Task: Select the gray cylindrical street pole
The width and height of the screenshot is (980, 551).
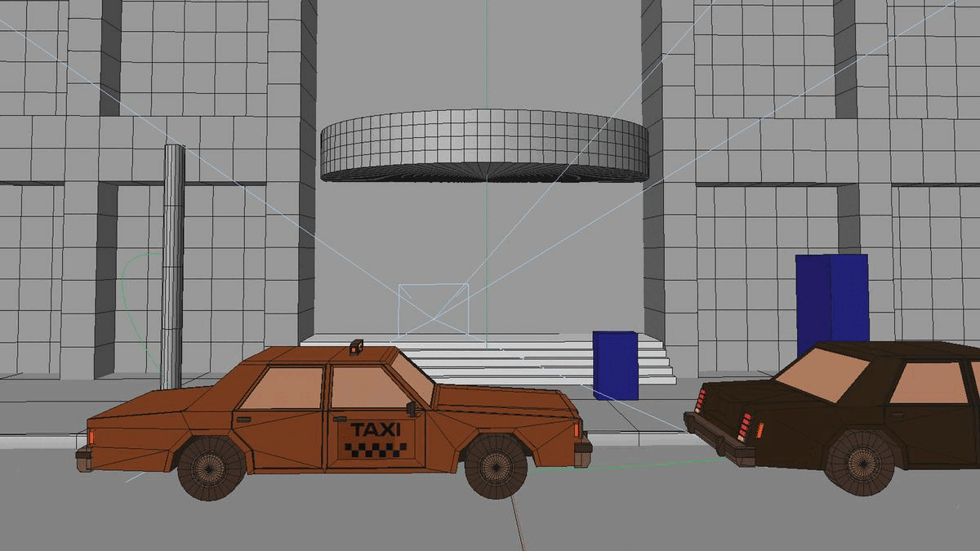Action: coord(172,267)
